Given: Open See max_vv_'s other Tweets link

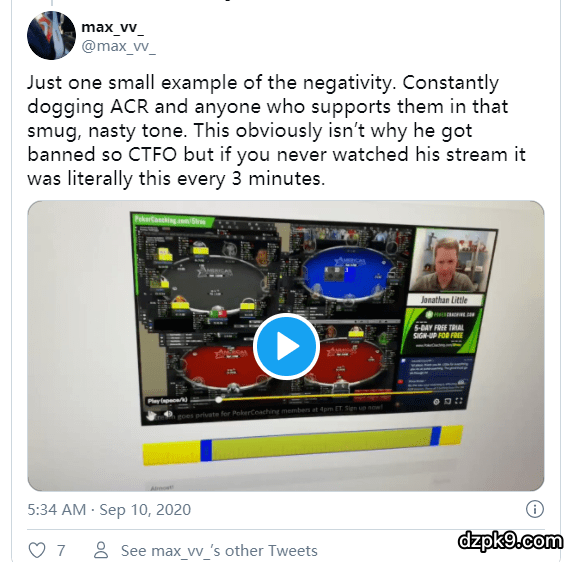Looking at the screenshot, I should click(219, 550).
